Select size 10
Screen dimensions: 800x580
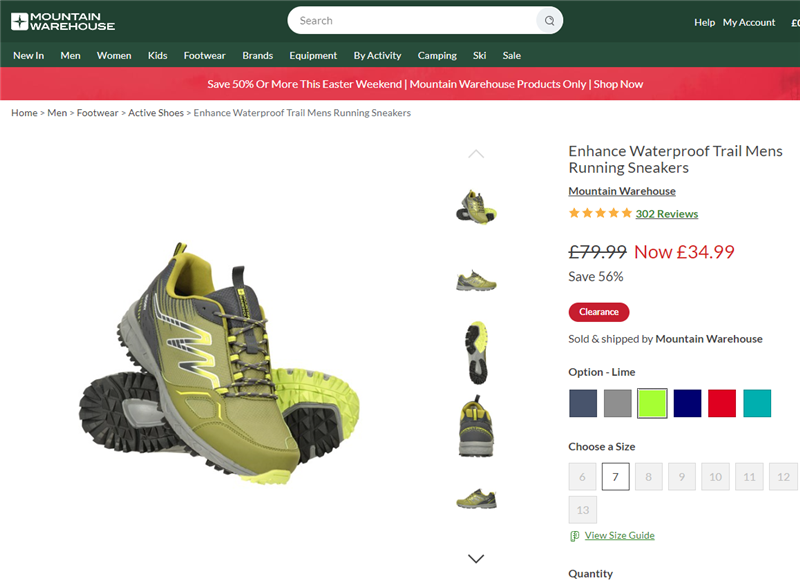coord(715,477)
